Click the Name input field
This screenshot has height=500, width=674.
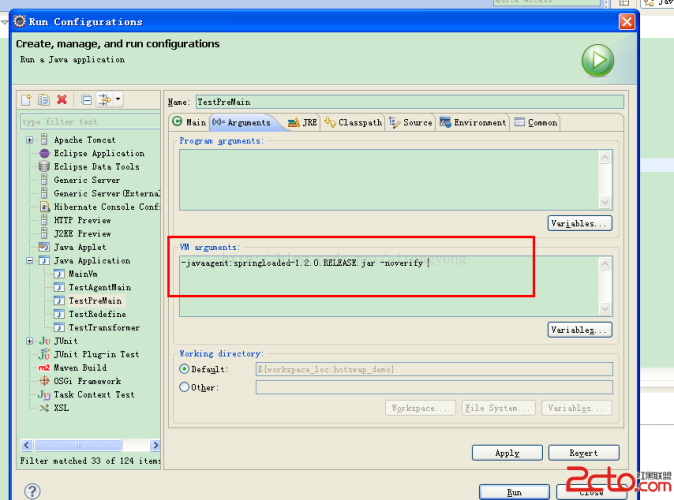click(408, 101)
